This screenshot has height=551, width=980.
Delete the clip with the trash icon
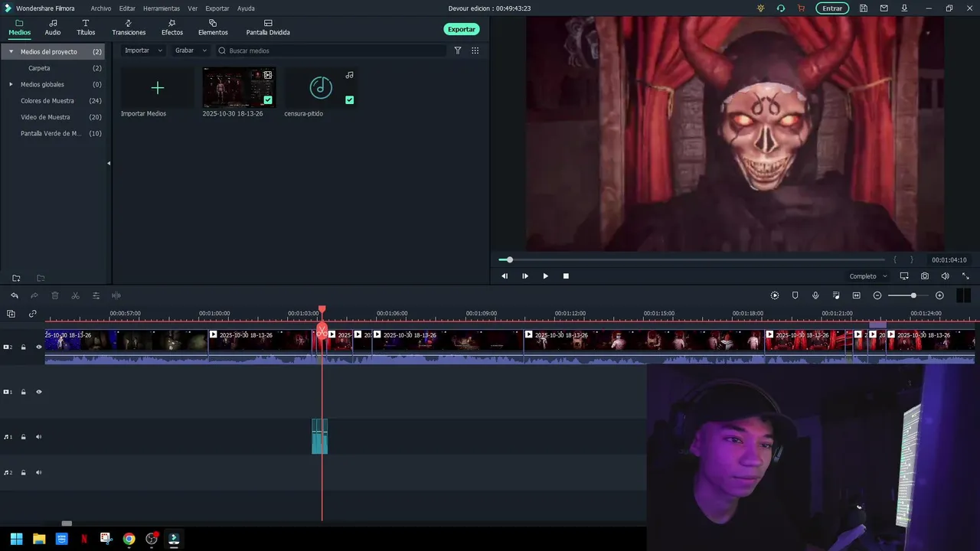tap(55, 295)
